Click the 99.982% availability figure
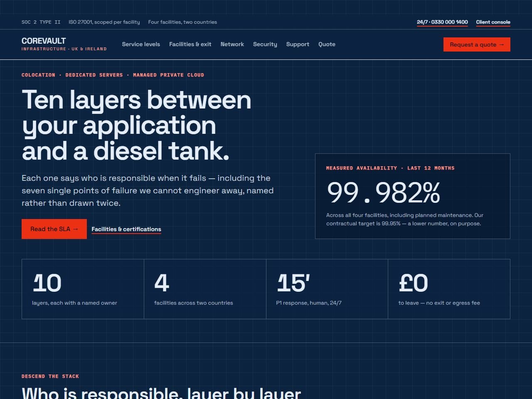532x399 pixels. (x=383, y=192)
